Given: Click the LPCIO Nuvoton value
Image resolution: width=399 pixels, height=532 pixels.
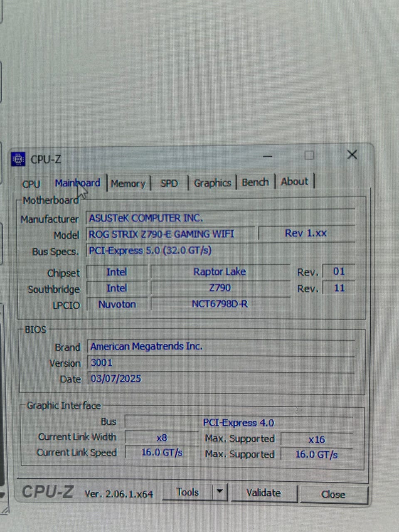Looking at the screenshot, I should coord(117,304).
